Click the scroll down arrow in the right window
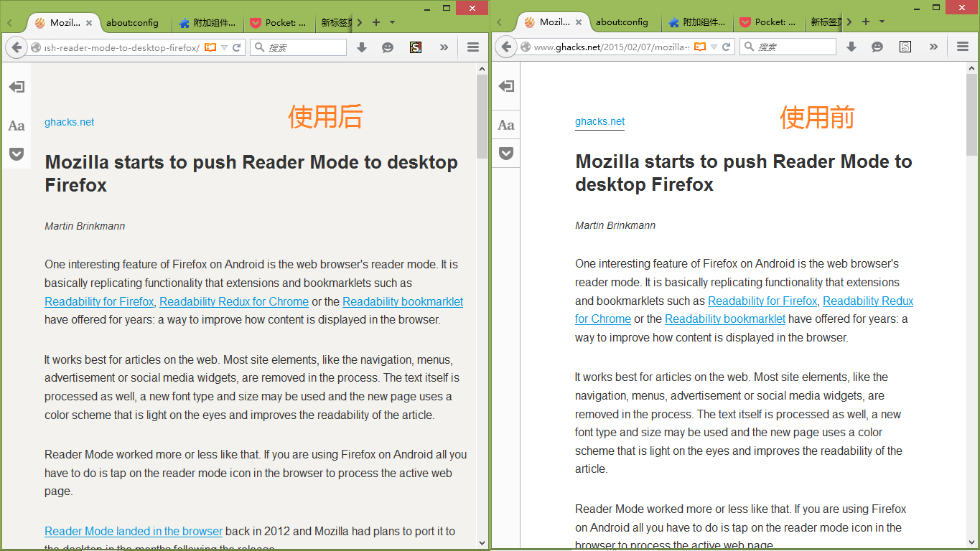The height and width of the screenshot is (551, 980). tap(972, 543)
